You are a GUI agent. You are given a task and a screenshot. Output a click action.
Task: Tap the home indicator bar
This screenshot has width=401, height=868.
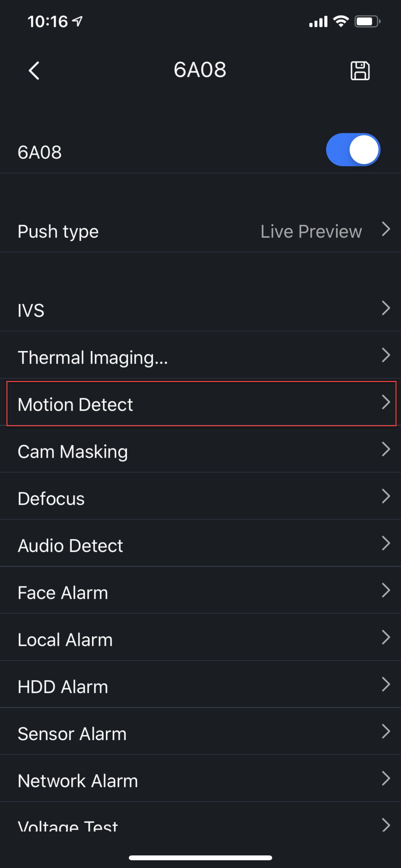[200, 858]
